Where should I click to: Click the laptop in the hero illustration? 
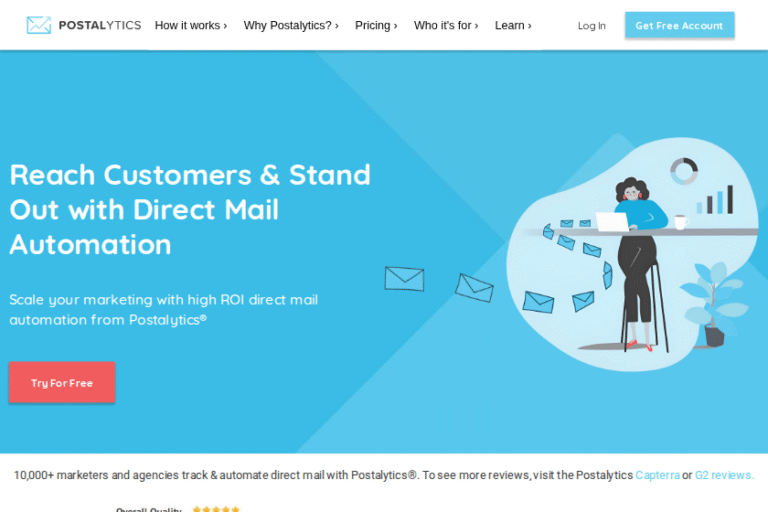click(x=612, y=221)
